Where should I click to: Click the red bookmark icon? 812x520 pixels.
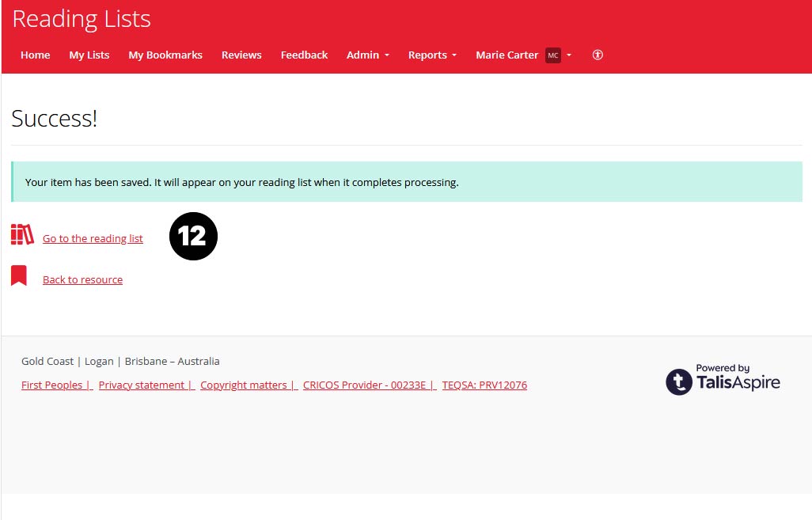pyautogui.click(x=19, y=276)
